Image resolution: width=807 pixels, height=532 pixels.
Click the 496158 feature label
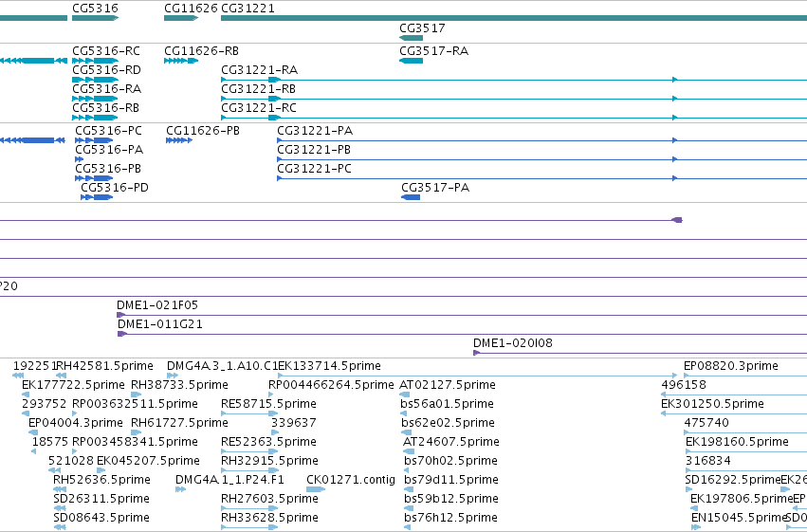[684, 385]
